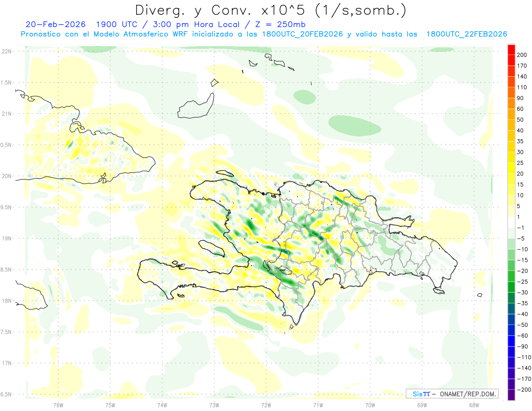
Task: Click the '74W' longitude label
Action: click(162, 404)
